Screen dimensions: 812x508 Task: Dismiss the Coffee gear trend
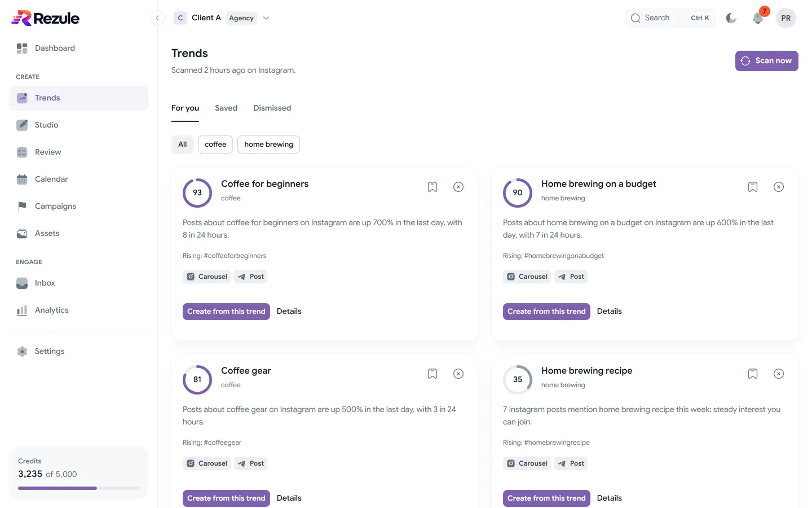(x=458, y=374)
